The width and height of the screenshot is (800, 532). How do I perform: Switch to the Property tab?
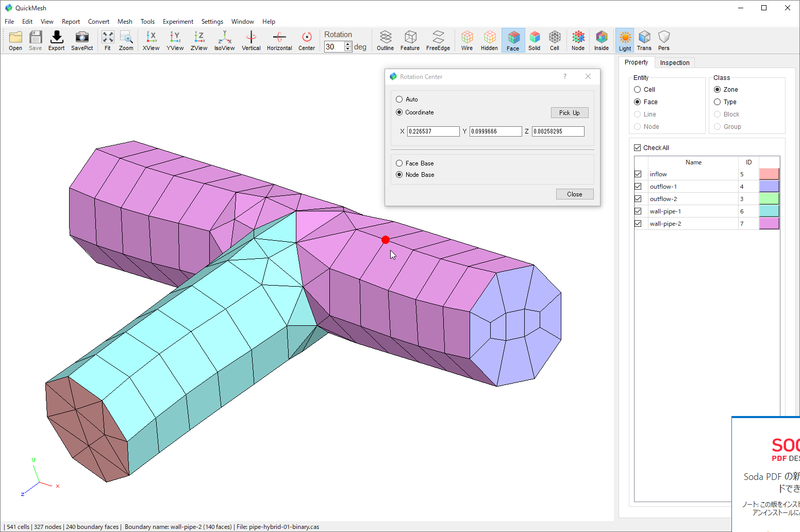(x=636, y=62)
